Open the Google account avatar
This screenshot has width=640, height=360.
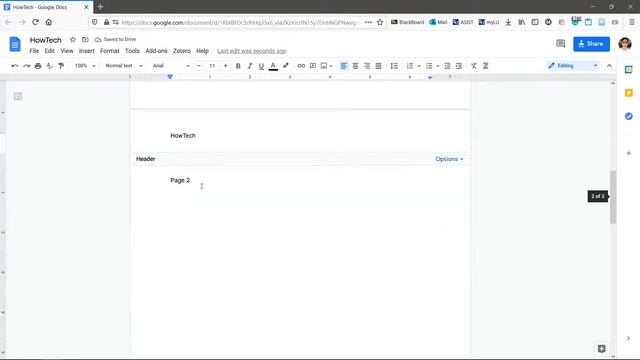[625, 44]
